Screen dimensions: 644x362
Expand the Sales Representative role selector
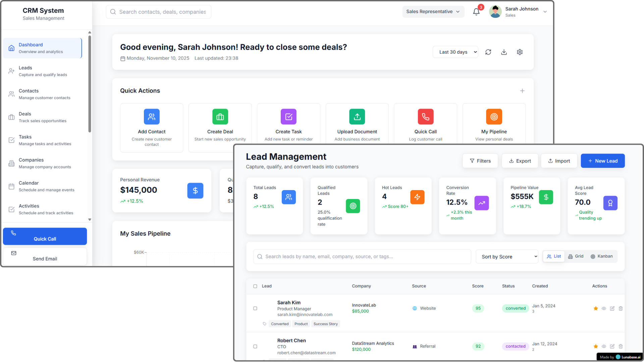point(433,11)
